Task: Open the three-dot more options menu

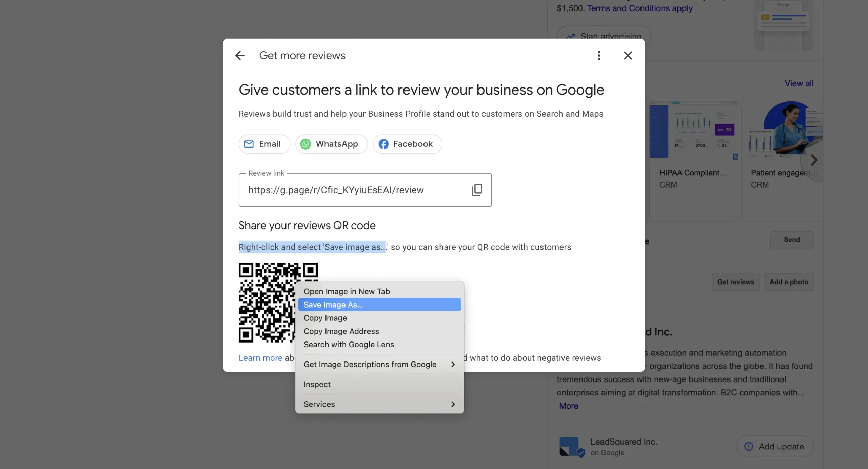Action: click(x=599, y=55)
